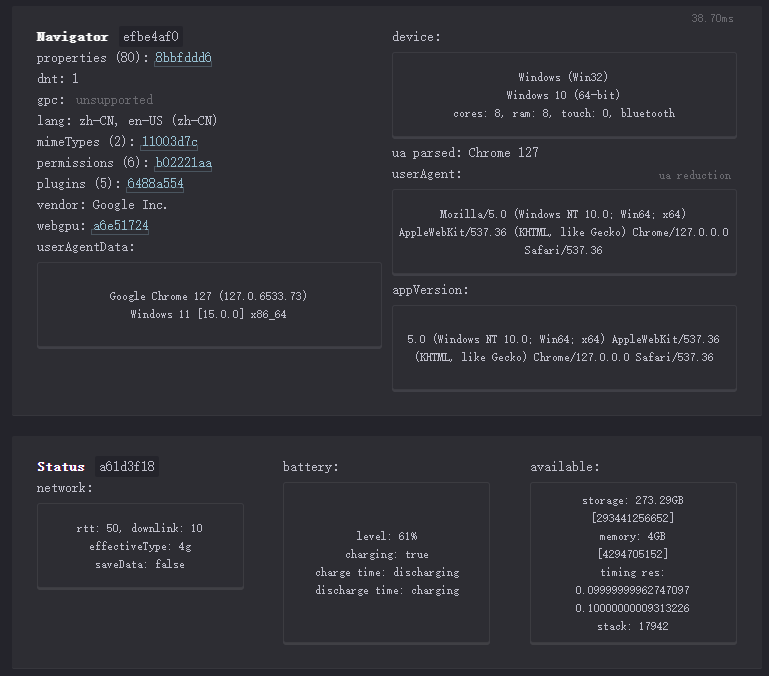Click the appVersion '5.0 (Windows NT 10.0; Win64; x64)' line
The width and height of the screenshot is (769, 676).
(x=506, y=339)
